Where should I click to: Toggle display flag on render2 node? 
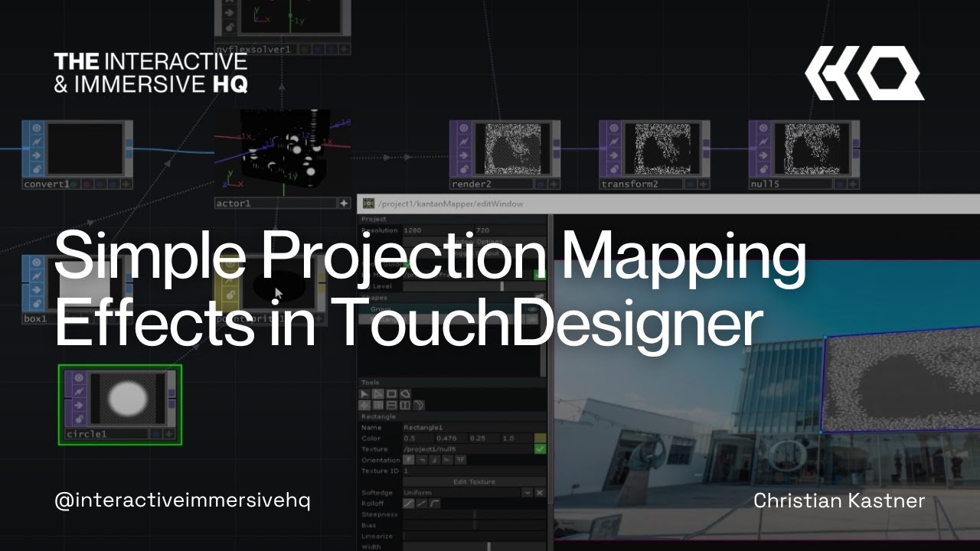tap(541, 184)
